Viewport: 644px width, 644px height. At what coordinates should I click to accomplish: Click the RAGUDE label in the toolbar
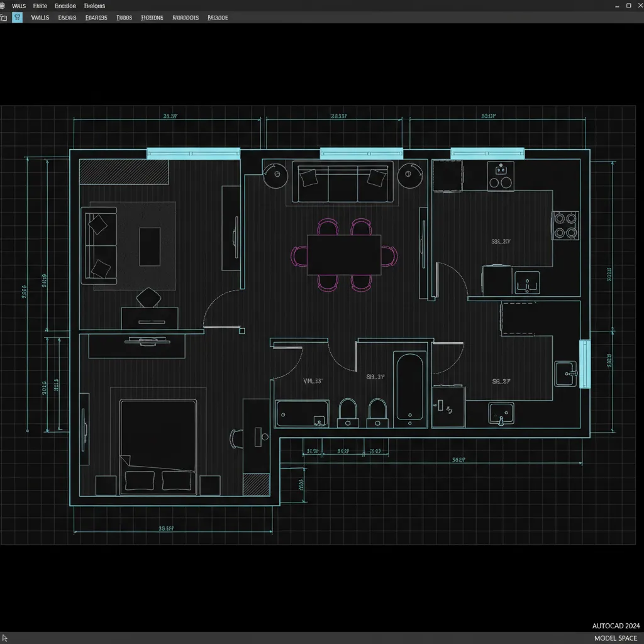[217, 17]
